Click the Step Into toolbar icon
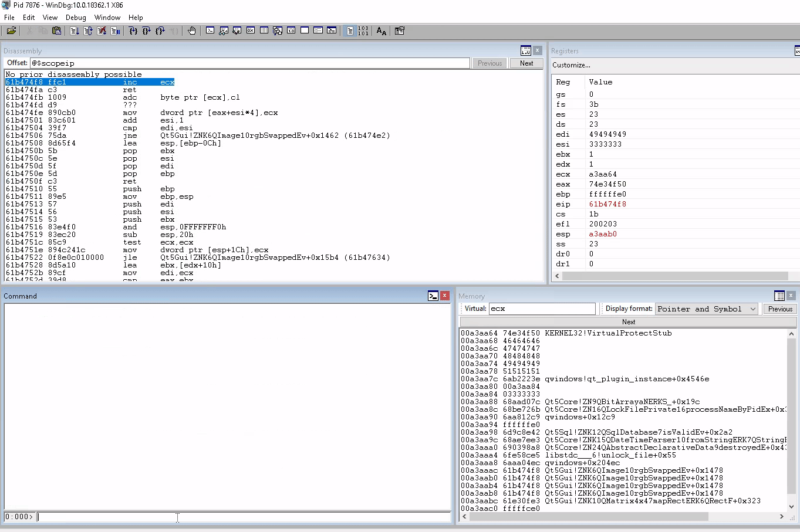The height and width of the screenshot is (532, 800). click(133, 31)
